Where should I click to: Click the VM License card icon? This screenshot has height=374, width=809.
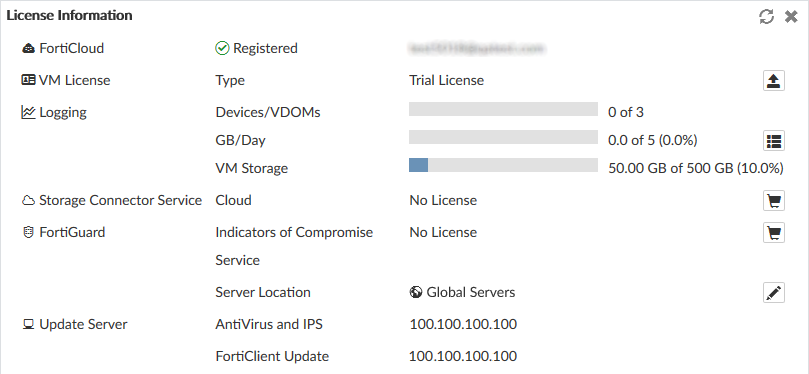(x=28, y=80)
